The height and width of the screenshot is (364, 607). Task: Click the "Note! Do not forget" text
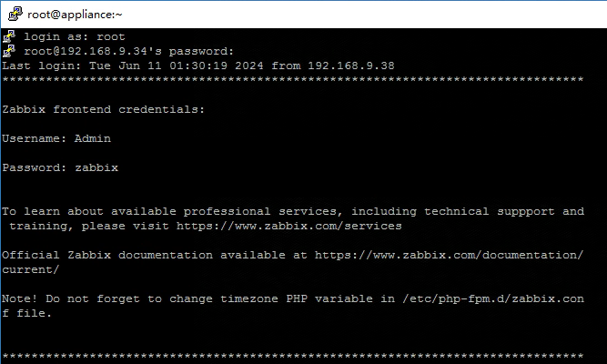tap(71, 298)
